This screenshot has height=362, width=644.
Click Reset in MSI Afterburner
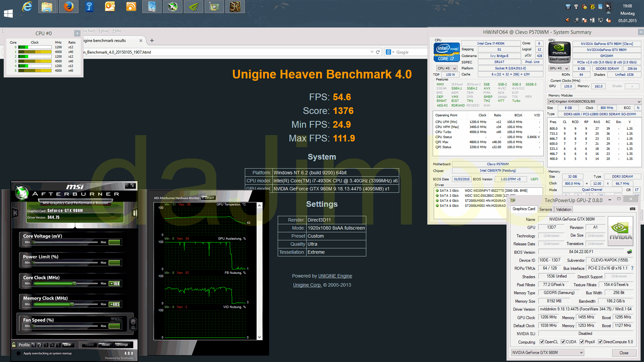[x=106, y=345]
